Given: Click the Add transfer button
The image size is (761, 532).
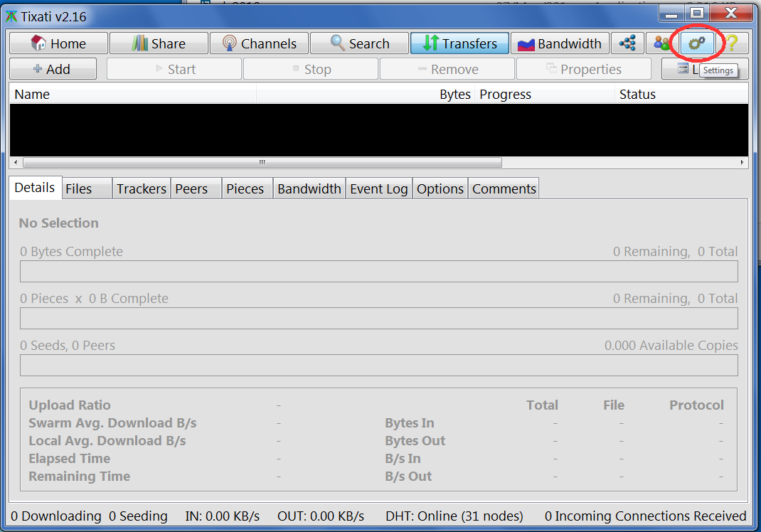Looking at the screenshot, I should [53, 69].
